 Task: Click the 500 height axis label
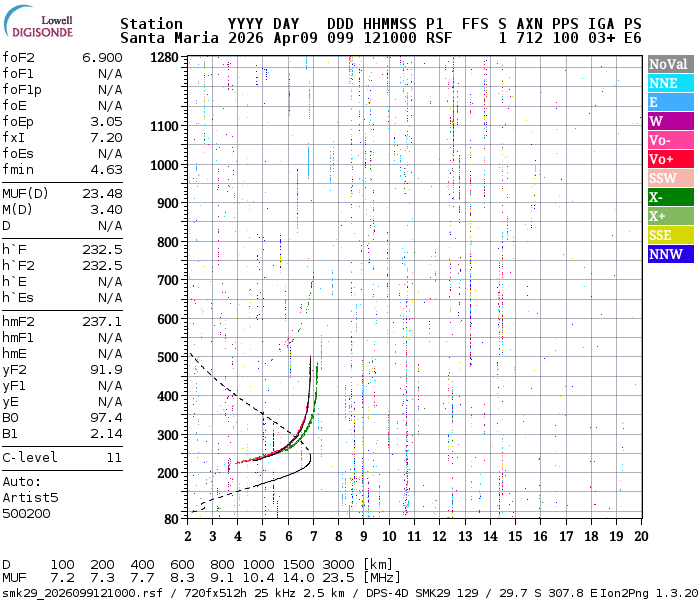click(x=168, y=357)
